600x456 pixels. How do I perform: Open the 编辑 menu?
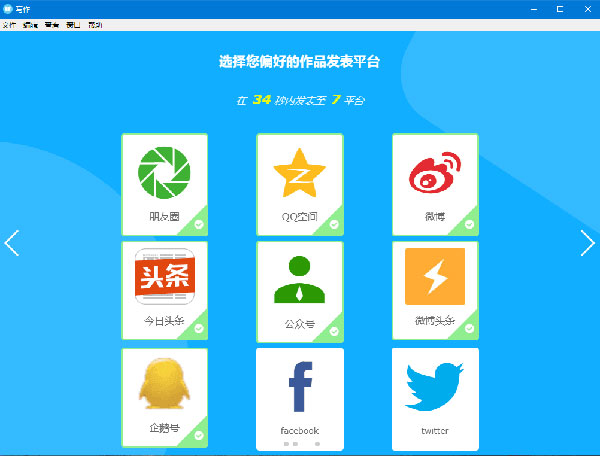(x=30, y=25)
